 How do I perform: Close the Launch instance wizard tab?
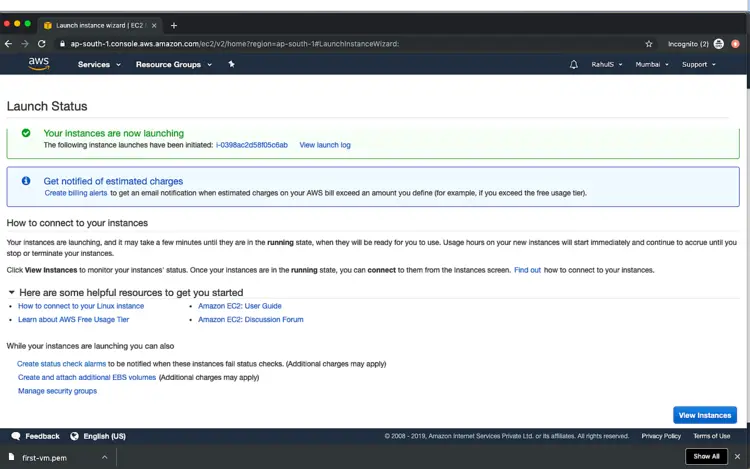pos(154,26)
